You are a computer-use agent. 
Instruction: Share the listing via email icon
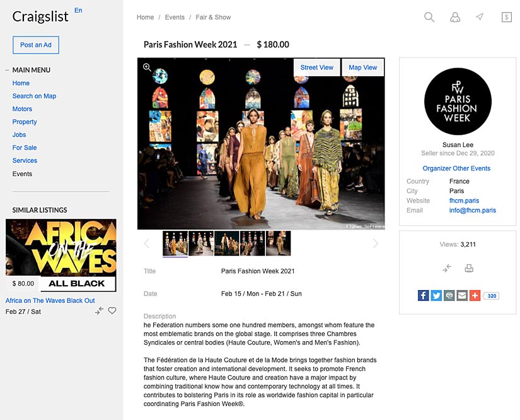[x=462, y=295]
